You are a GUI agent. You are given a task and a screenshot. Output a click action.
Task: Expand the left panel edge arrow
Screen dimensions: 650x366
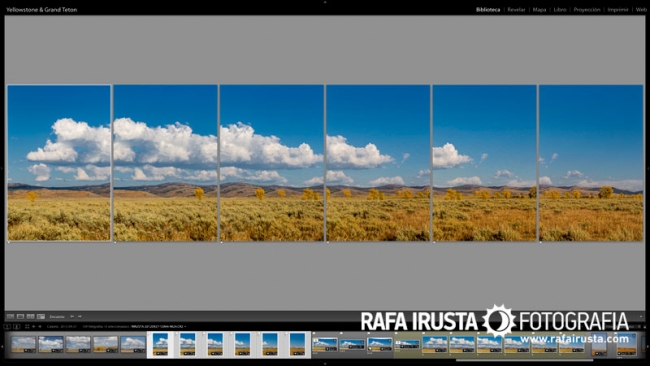click(x=2, y=168)
